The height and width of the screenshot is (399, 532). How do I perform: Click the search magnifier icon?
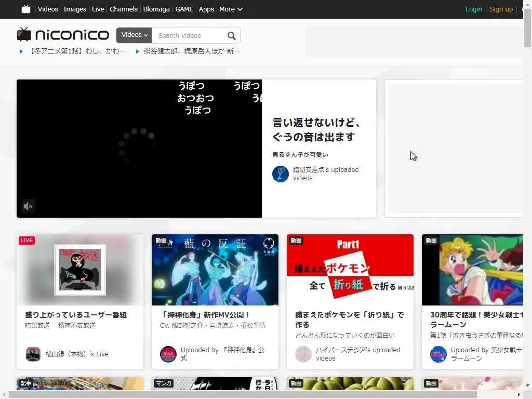[x=231, y=36]
